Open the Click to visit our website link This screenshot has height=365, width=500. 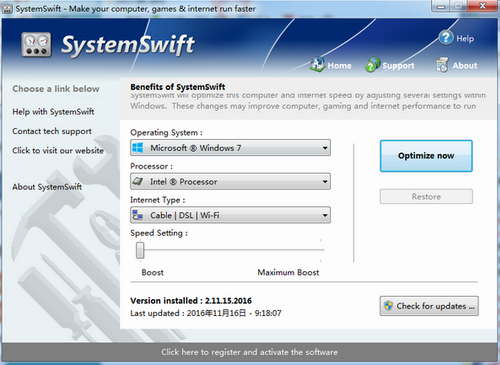(x=58, y=151)
